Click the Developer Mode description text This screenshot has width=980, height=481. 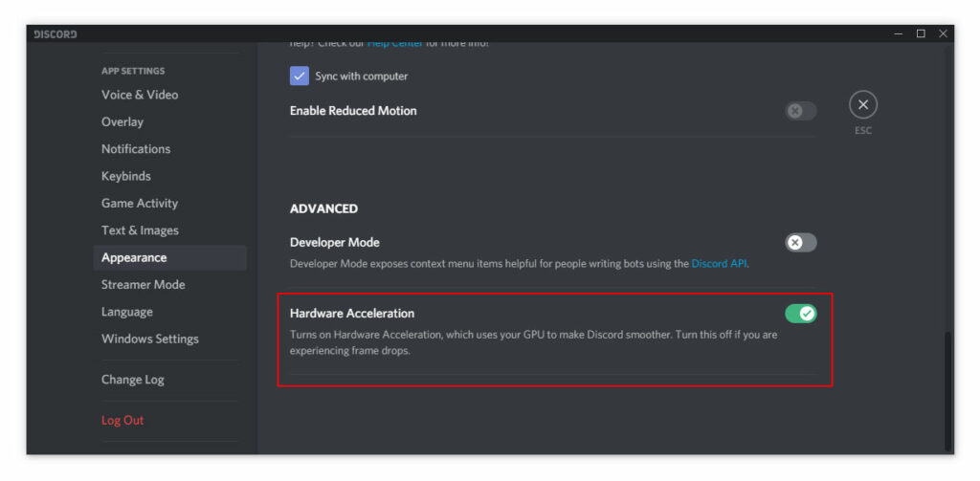[520, 264]
